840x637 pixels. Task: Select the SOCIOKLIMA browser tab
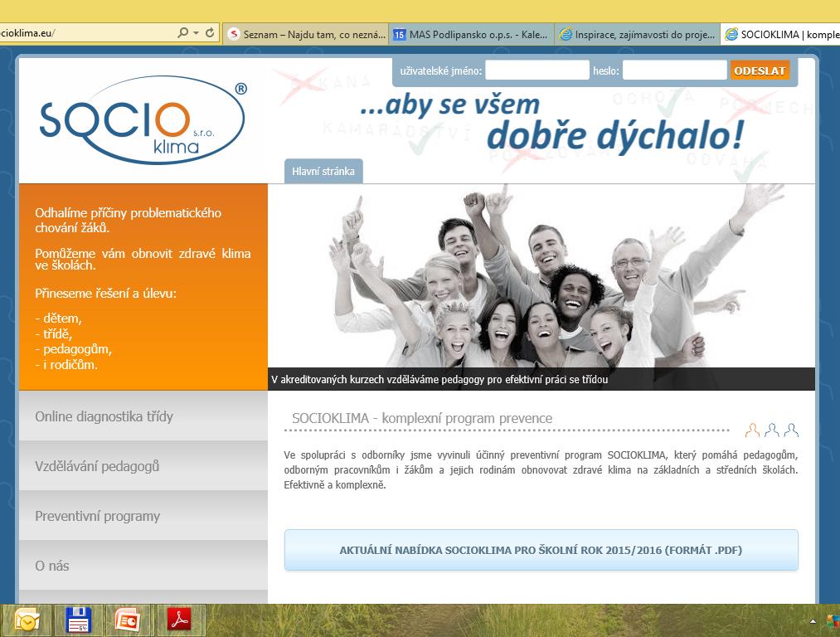780,34
